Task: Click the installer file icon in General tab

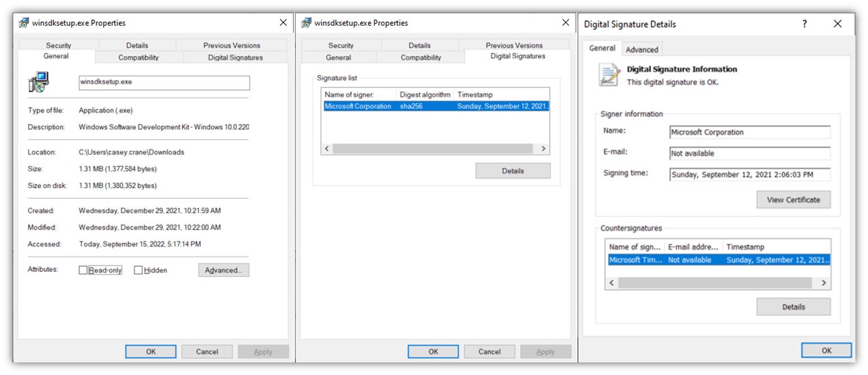Action: [x=38, y=82]
